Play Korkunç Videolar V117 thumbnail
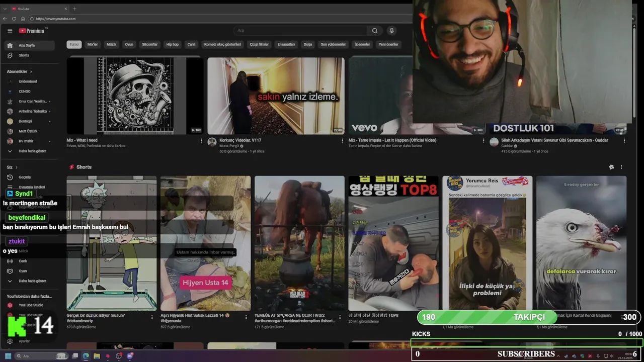 [x=276, y=96]
